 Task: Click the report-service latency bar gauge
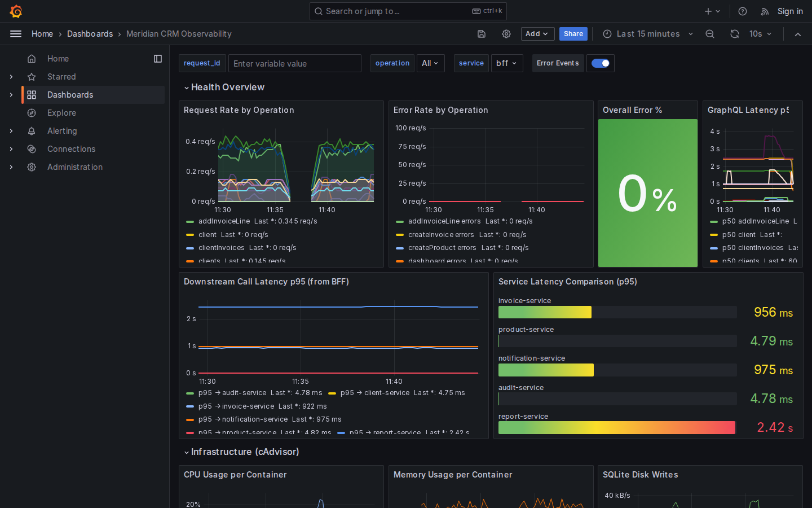tap(617, 427)
